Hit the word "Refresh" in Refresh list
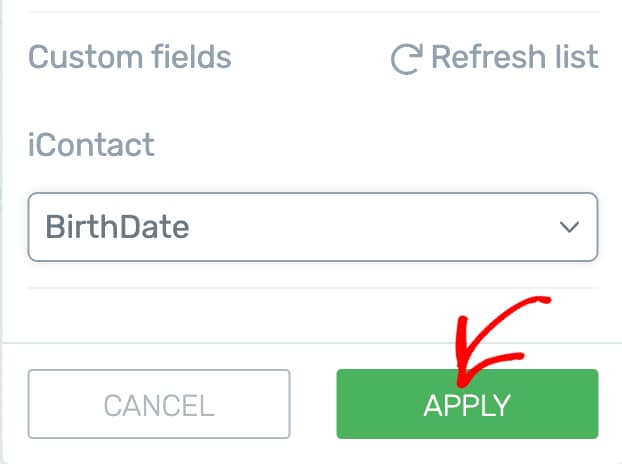This screenshot has width=622, height=464. [482, 57]
